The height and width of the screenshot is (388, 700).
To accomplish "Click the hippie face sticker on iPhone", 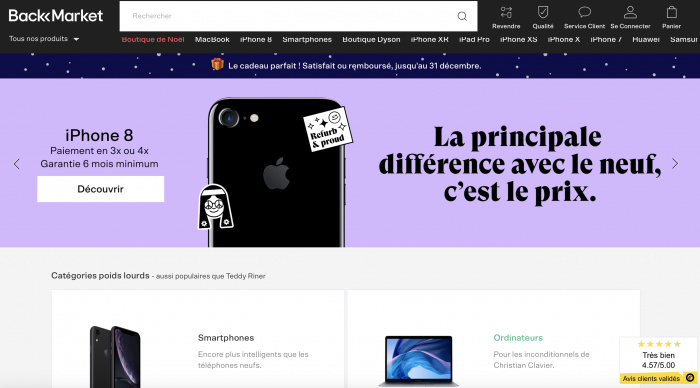I will [x=216, y=207].
